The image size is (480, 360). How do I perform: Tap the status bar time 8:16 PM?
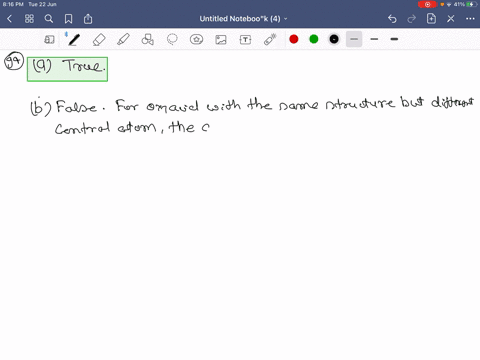pyautogui.click(x=13, y=4)
